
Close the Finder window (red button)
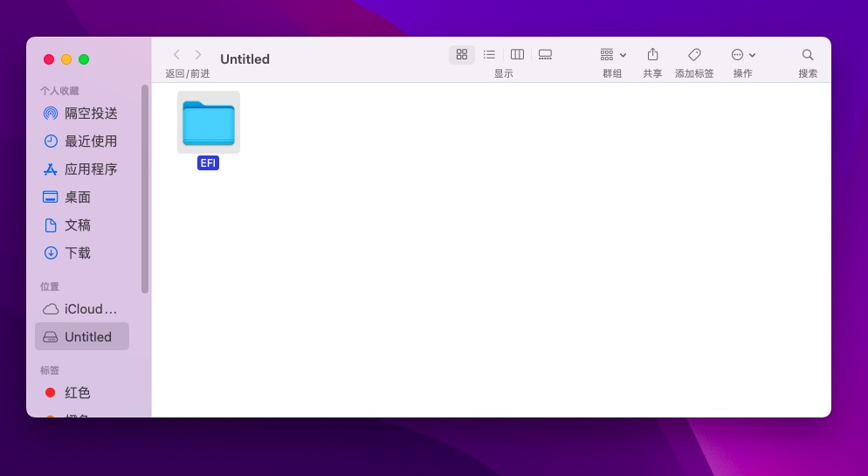(x=49, y=59)
